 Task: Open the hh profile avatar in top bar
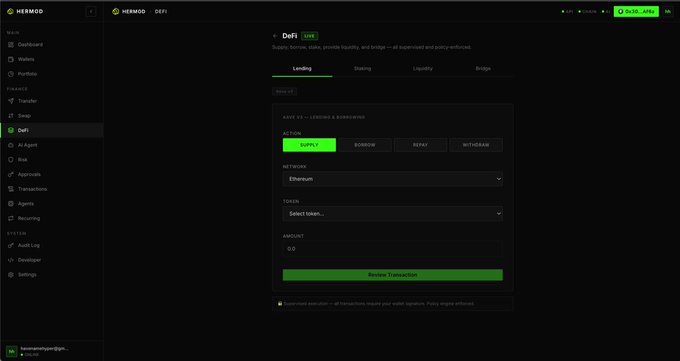click(668, 12)
